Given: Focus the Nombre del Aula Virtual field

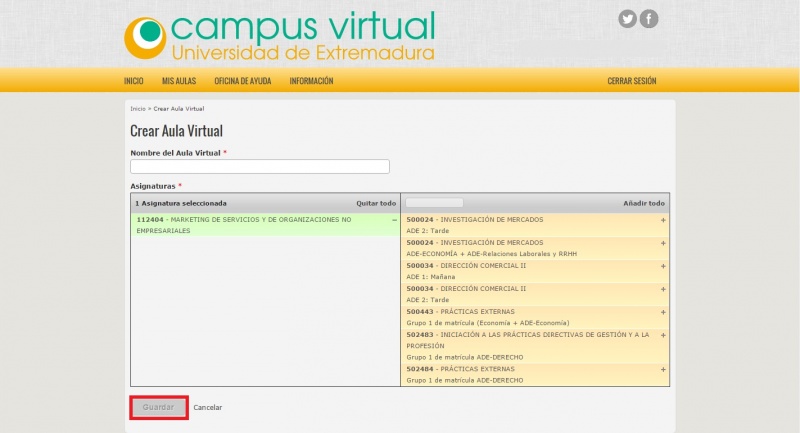Looking at the screenshot, I should [260, 167].
